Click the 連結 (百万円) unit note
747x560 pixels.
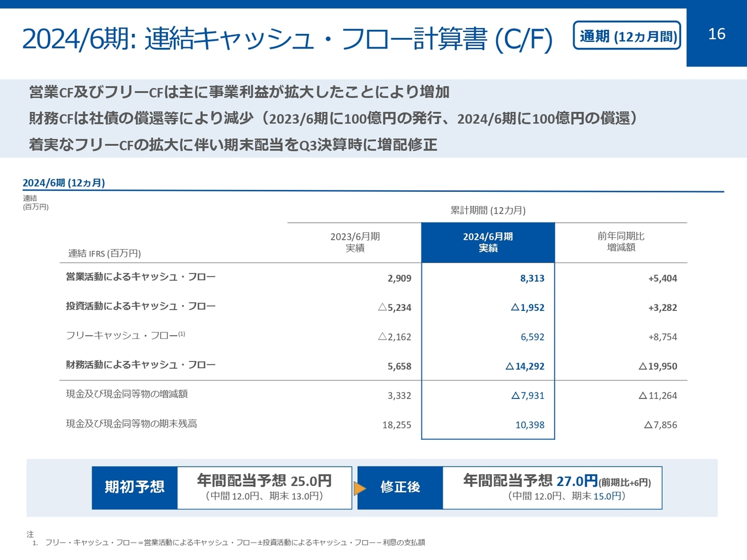36,203
